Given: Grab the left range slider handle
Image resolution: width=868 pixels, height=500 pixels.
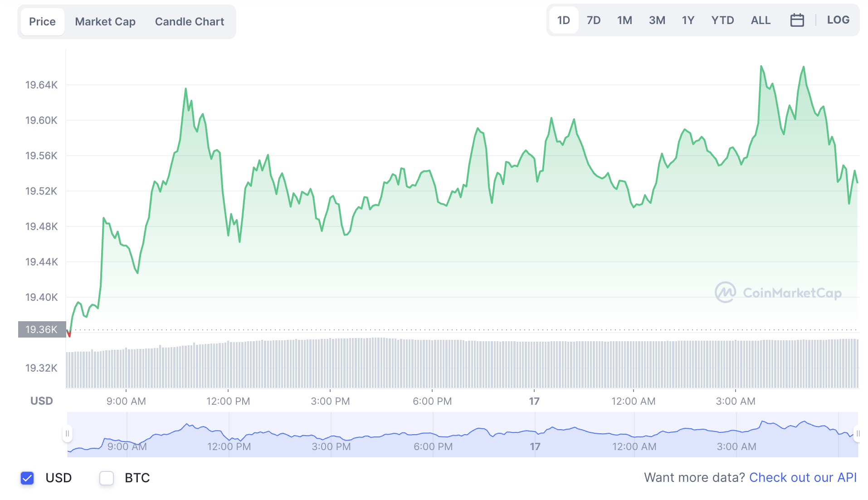Looking at the screenshot, I should pyautogui.click(x=67, y=434).
